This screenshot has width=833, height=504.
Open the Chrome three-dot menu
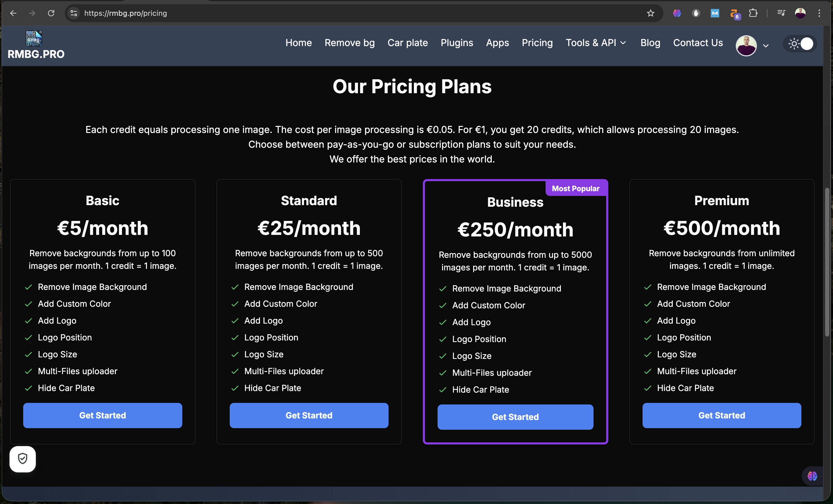[x=820, y=13]
